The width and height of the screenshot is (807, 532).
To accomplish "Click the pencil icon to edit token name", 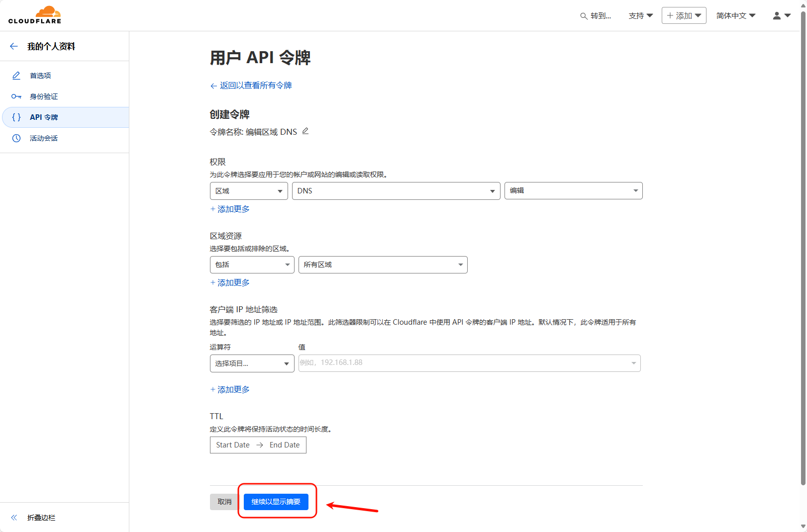I will (305, 131).
